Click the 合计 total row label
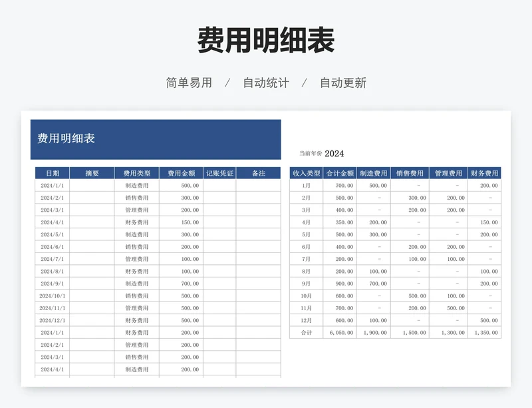This screenshot has height=408, width=532. 306,333
